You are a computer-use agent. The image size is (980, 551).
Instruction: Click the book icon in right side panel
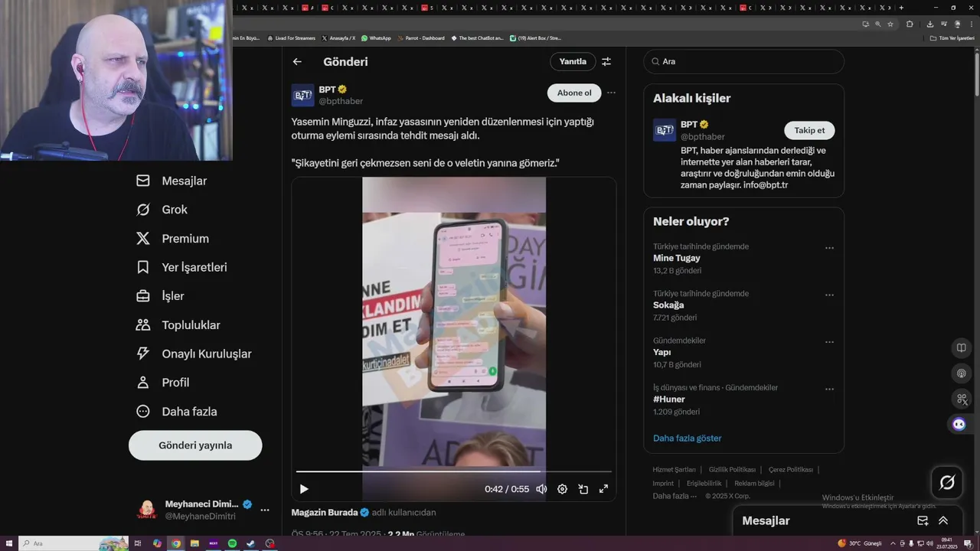tap(962, 347)
